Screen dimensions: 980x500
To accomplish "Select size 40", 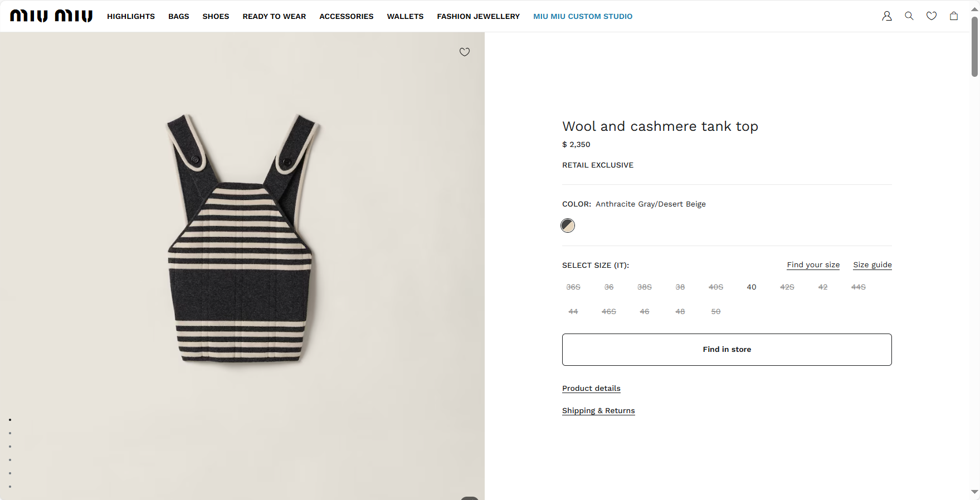I will pyautogui.click(x=752, y=287).
